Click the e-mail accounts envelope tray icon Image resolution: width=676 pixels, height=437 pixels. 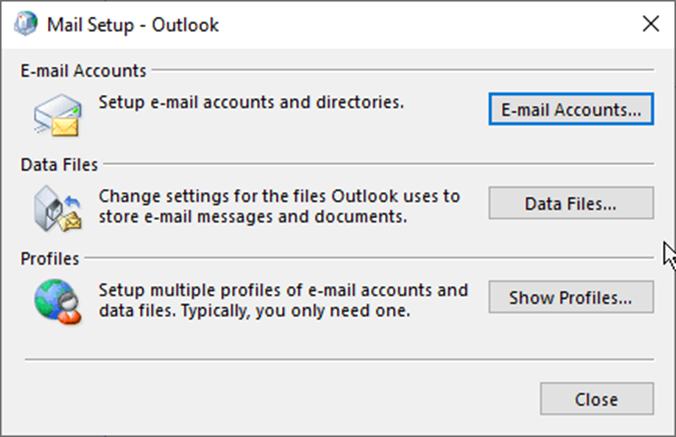(x=58, y=115)
